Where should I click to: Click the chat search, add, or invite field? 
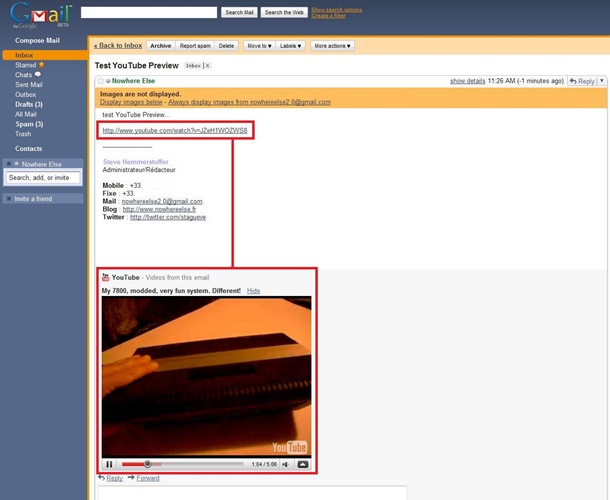coord(43,178)
